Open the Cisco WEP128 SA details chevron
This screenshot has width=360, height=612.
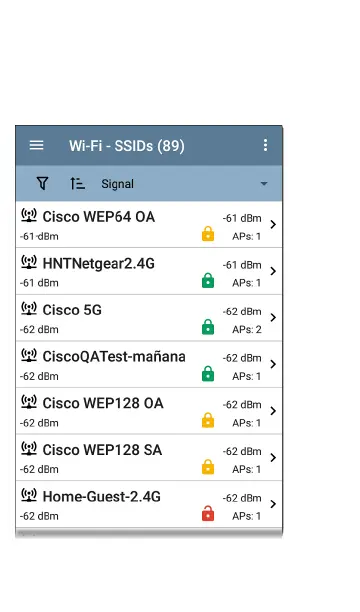pos(273,457)
